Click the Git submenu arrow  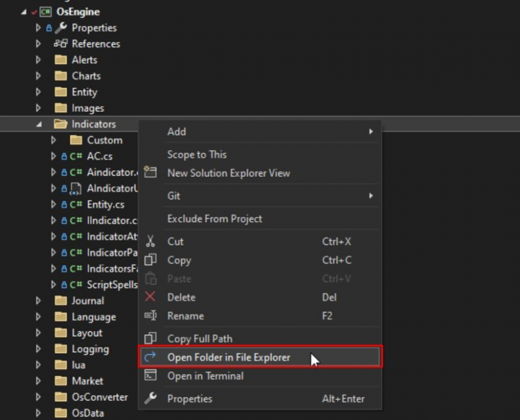[370, 196]
